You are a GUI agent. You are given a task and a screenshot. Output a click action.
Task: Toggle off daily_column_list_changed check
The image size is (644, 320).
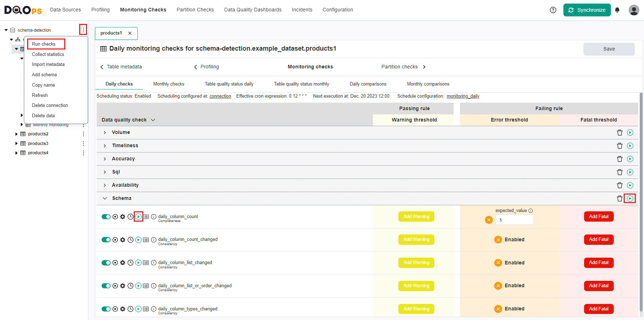(106, 263)
